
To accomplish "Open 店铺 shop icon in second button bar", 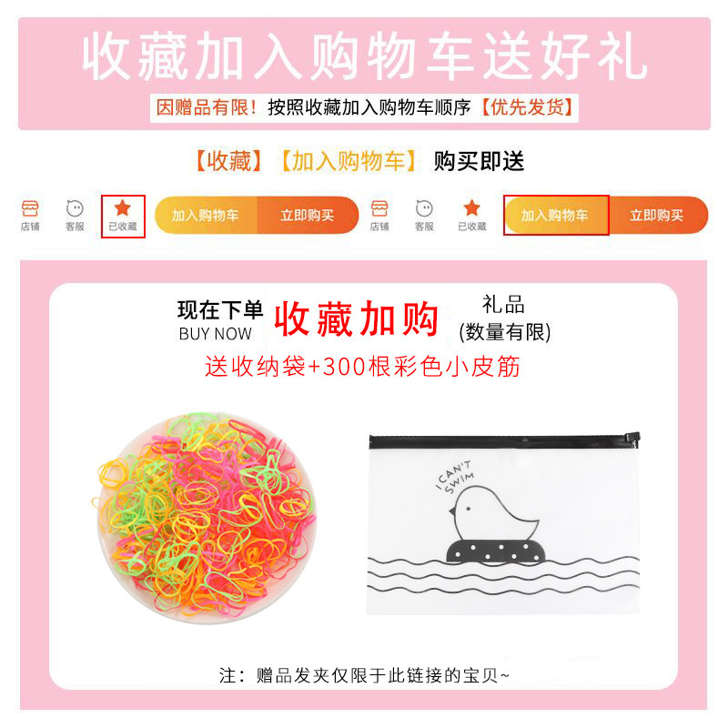I will pyautogui.click(x=379, y=216).
